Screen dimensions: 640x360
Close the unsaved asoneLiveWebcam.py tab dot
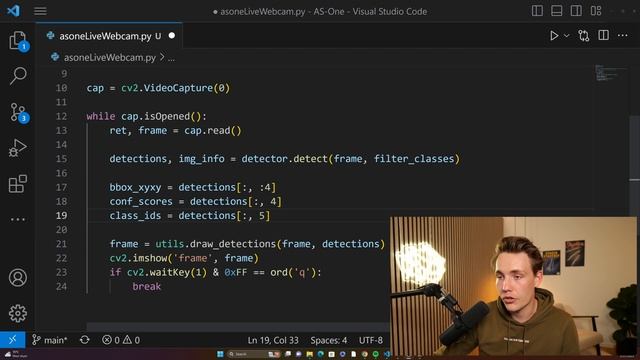coord(172,36)
